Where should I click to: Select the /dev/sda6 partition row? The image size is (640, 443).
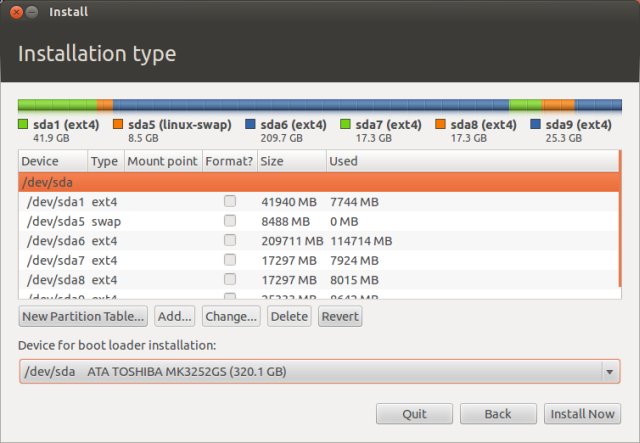pos(318,241)
